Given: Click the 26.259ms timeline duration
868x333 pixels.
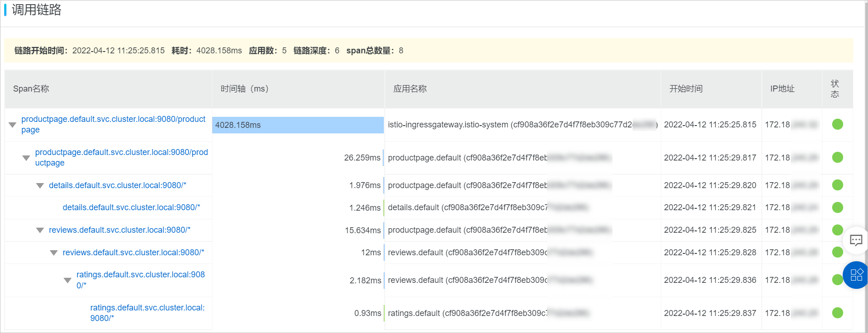Looking at the screenshot, I should 362,158.
